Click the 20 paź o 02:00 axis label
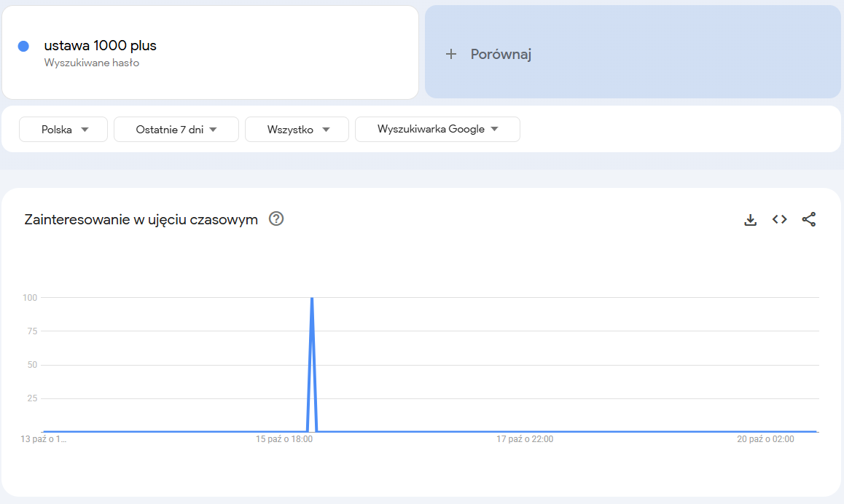 pos(765,439)
